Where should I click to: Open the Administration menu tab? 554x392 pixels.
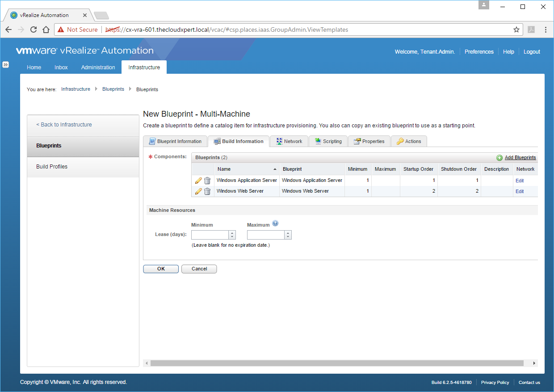click(x=98, y=67)
